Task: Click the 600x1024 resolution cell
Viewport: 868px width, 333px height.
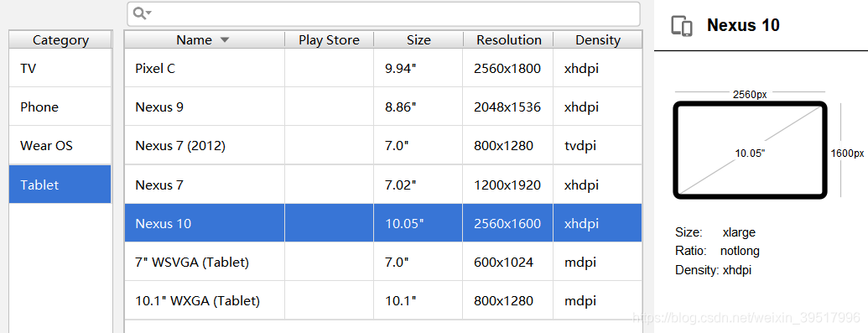Action: click(x=508, y=262)
